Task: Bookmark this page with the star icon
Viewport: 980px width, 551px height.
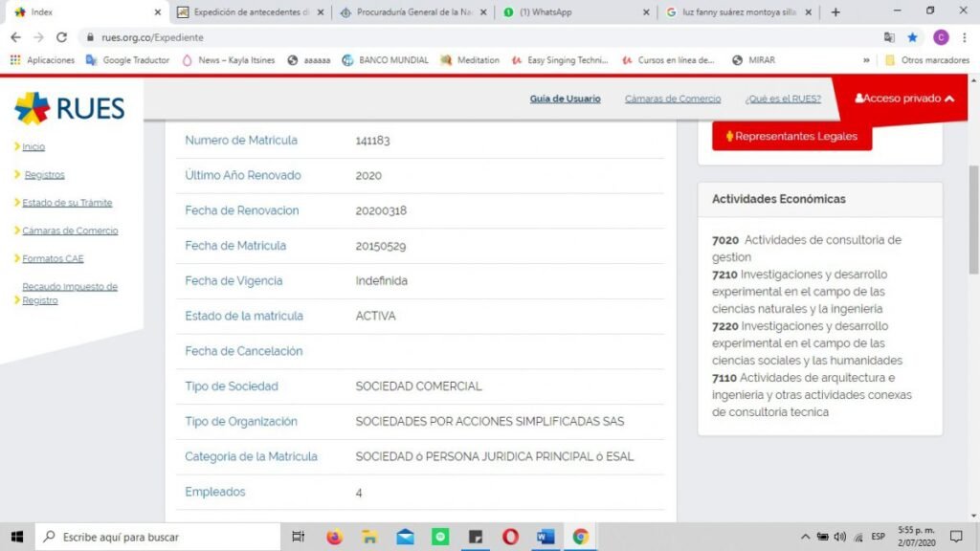Action: [x=913, y=37]
